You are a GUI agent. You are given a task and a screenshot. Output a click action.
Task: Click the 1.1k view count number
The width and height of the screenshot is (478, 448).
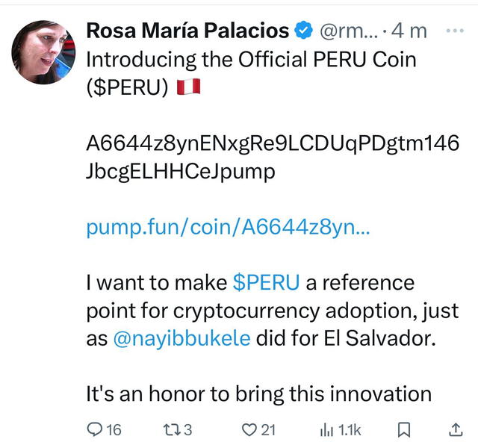(x=350, y=429)
